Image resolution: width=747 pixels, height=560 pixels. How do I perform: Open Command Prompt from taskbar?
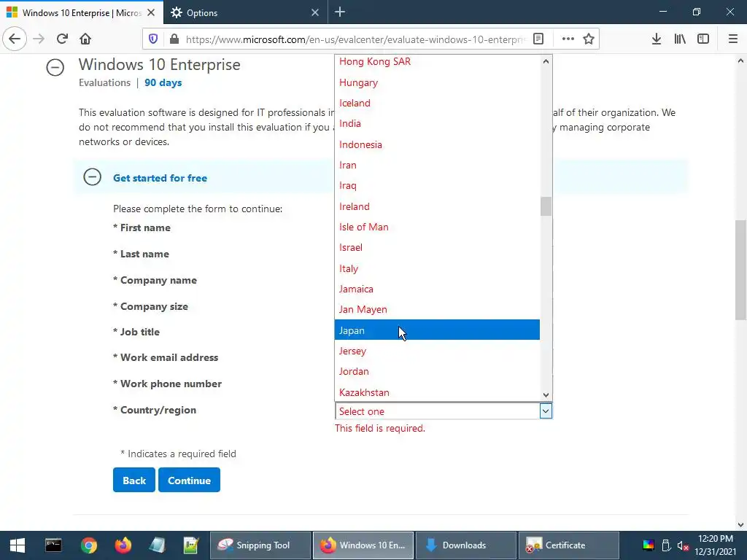point(53,545)
